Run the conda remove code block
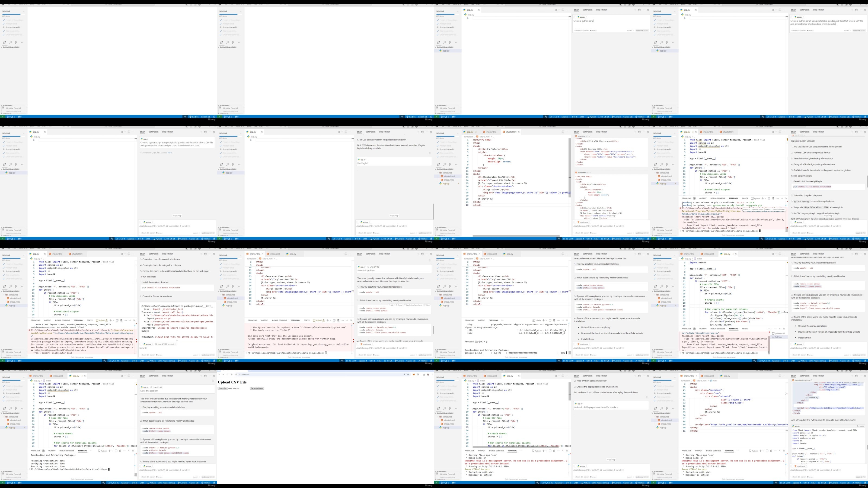868x488 pixels. click(427, 305)
